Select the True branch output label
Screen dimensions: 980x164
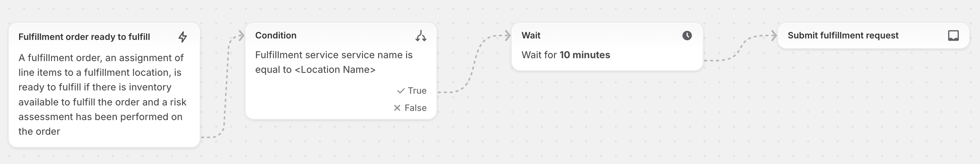tap(417, 91)
